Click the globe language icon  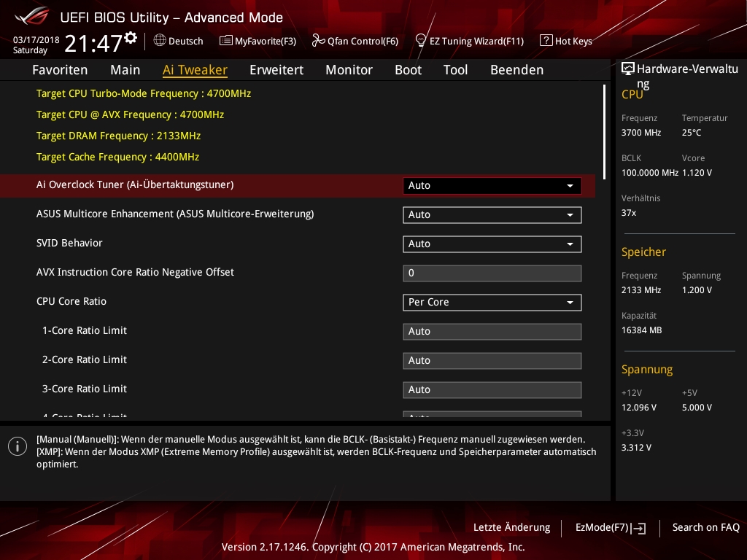tap(160, 41)
